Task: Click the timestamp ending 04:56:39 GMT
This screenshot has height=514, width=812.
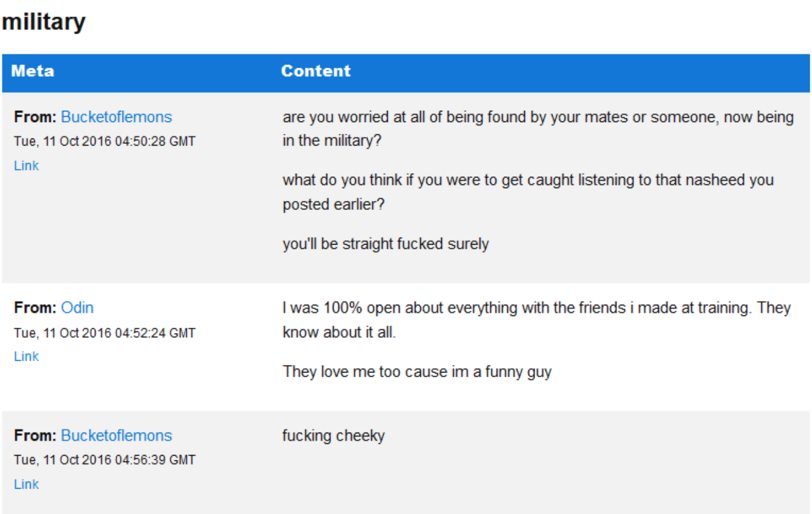Action: coord(105,460)
